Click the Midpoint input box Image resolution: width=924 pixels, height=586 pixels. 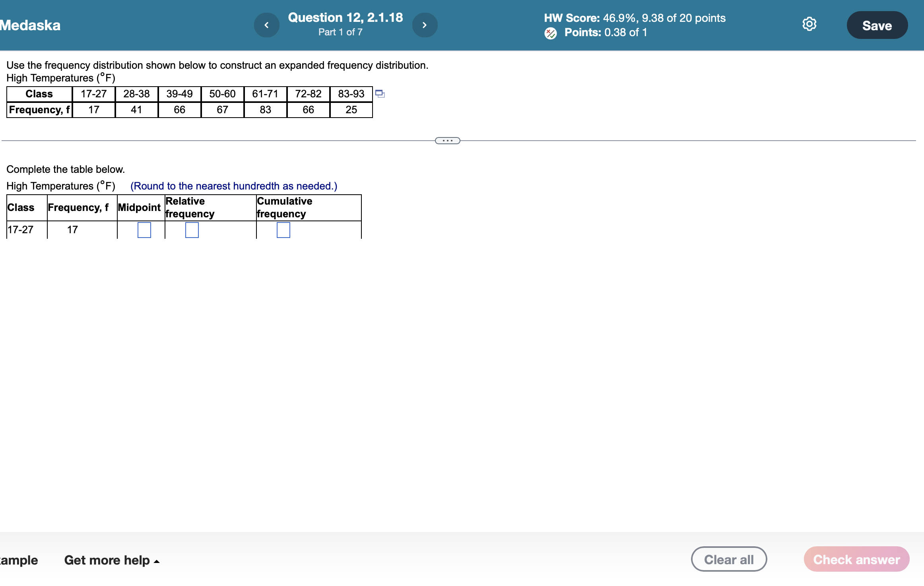pos(144,230)
